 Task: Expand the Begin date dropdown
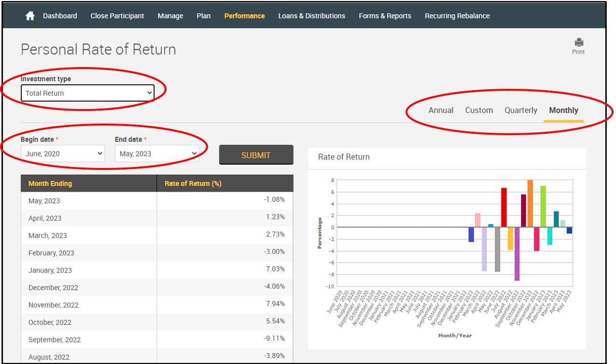coord(63,154)
